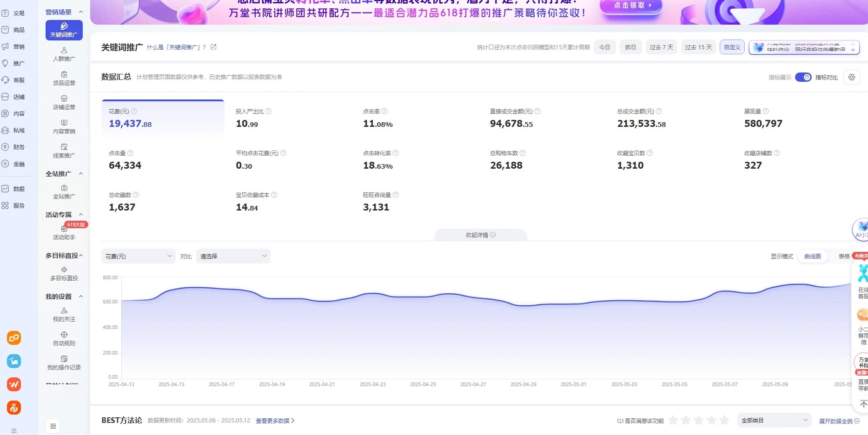Image resolution: width=868 pixels, height=435 pixels.
Task: Click help icon next to 展现量
Action: click(x=766, y=111)
